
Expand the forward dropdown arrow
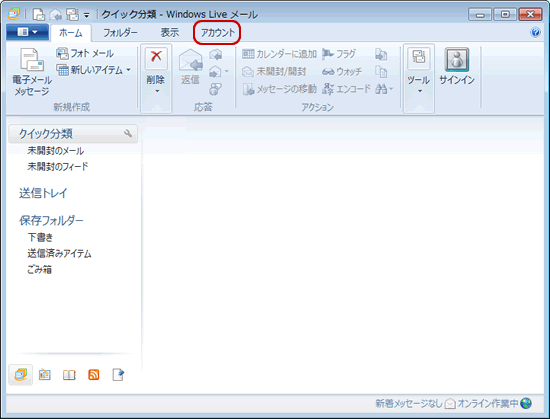coord(227,72)
